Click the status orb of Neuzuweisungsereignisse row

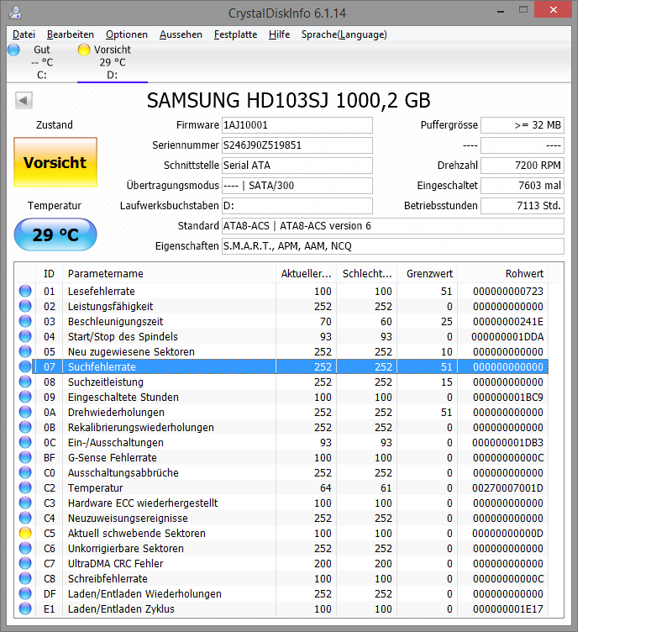(x=25, y=518)
